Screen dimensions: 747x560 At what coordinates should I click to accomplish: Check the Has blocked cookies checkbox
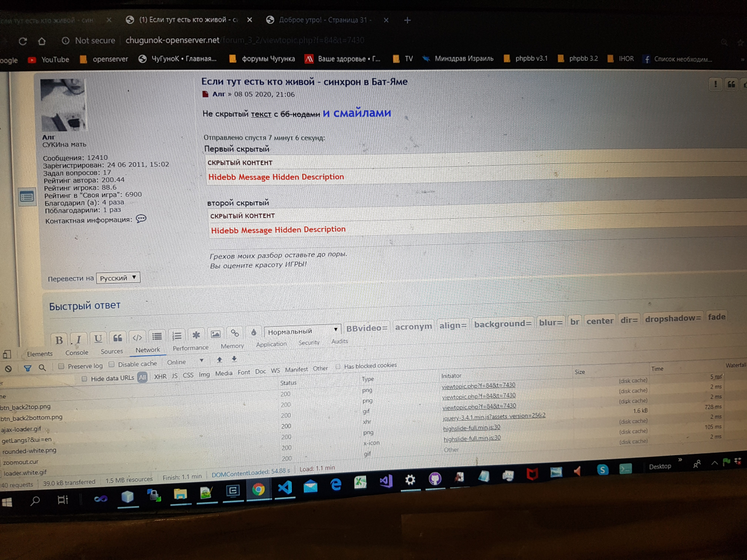(338, 367)
